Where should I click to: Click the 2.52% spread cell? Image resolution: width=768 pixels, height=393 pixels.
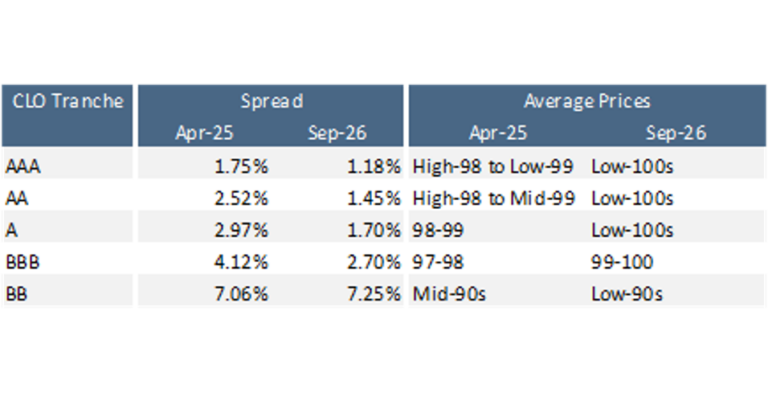point(241,198)
